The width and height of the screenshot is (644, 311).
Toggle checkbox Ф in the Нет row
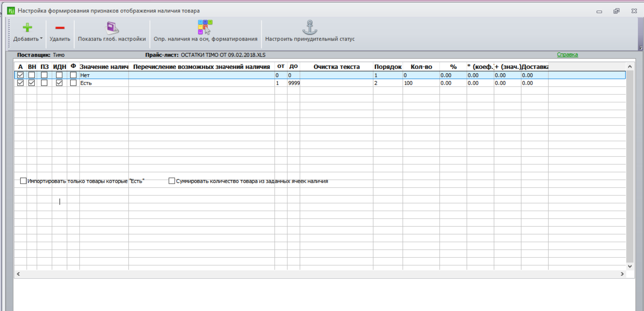point(73,75)
